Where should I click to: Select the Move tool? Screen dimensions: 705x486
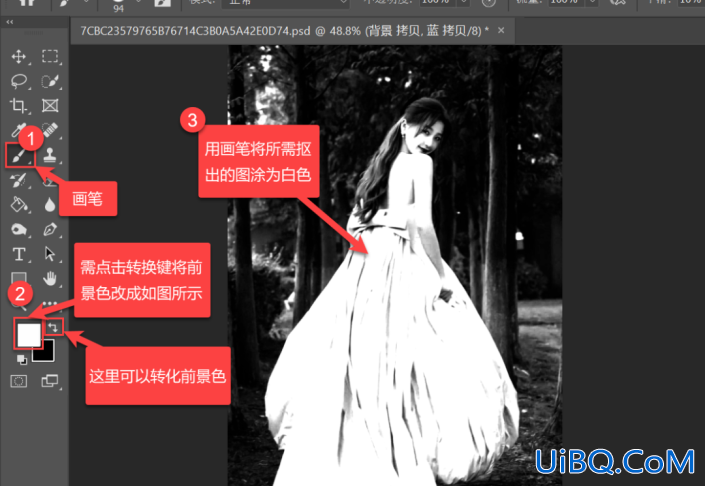point(18,57)
